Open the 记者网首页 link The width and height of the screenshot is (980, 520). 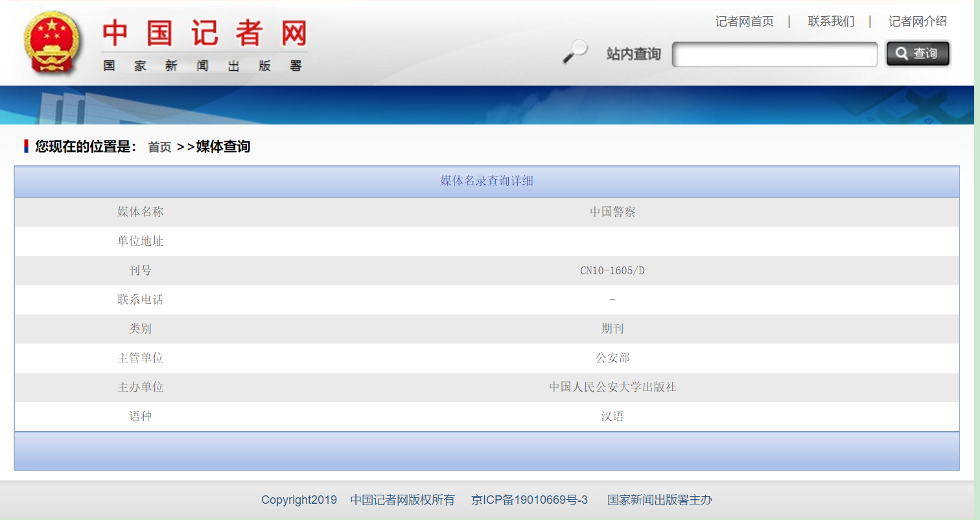(744, 21)
